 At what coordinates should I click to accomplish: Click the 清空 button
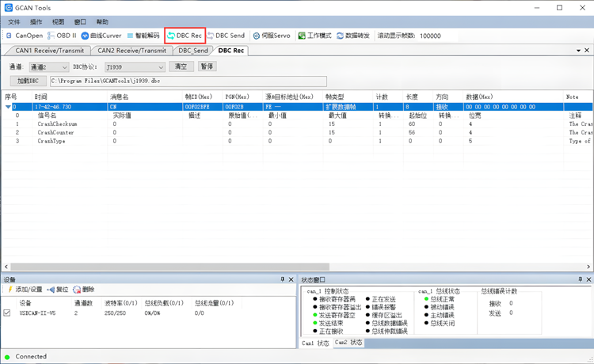click(181, 66)
